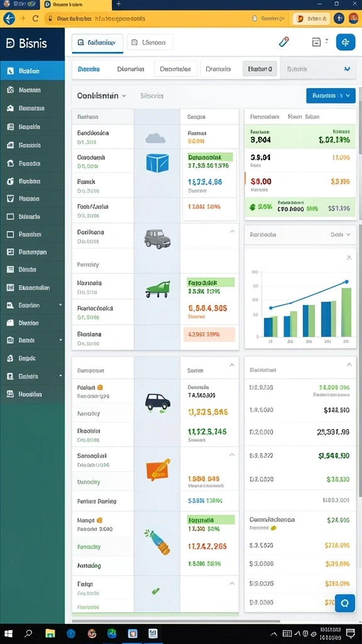Close the bar chart panel with X

pos(349,257)
